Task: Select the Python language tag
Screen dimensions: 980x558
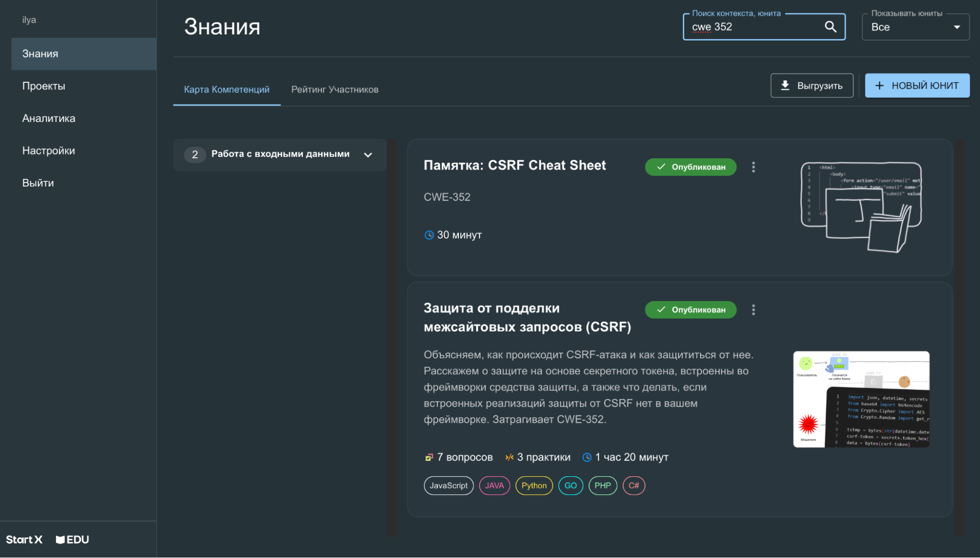Action: point(533,485)
